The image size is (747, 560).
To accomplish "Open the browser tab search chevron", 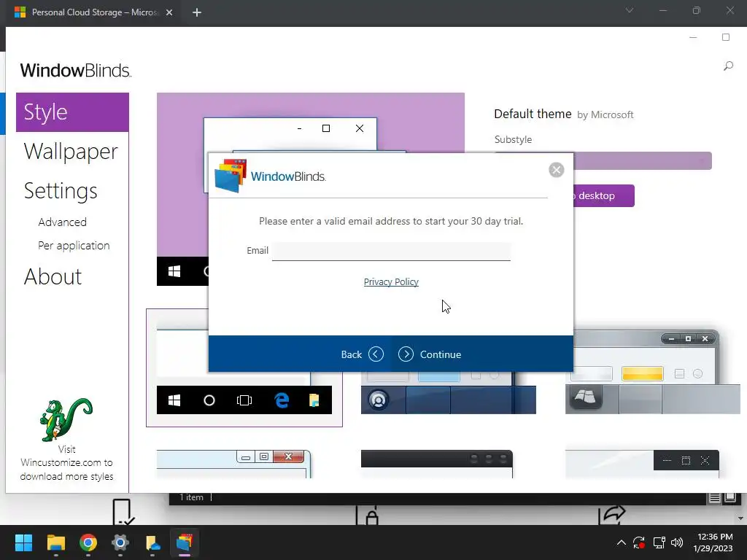I will tap(630, 10).
